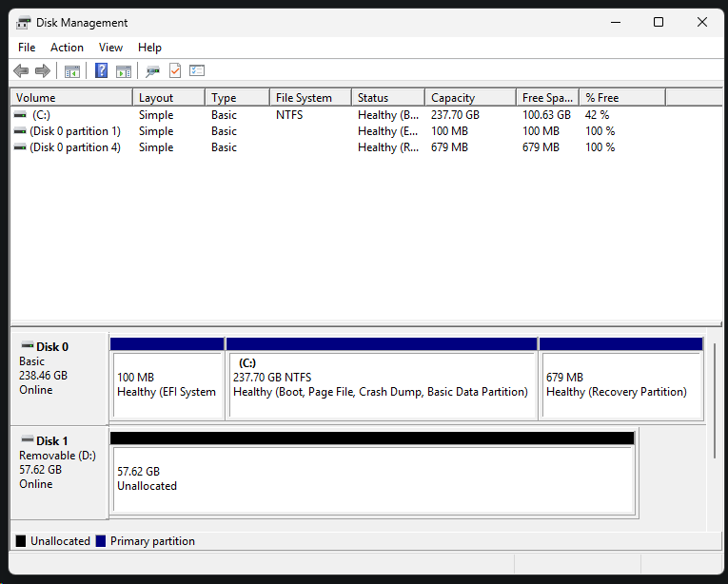Toggle the Show/Hide Console Tree icon
The height and width of the screenshot is (584, 728).
71,71
